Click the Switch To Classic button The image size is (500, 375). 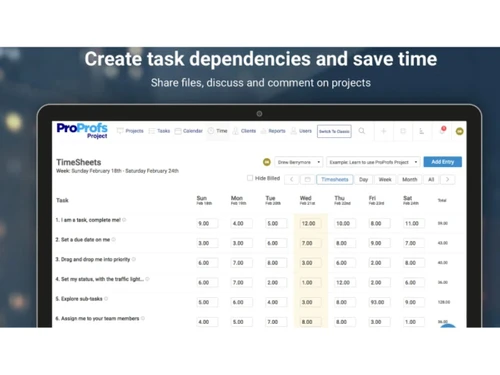coord(334,131)
